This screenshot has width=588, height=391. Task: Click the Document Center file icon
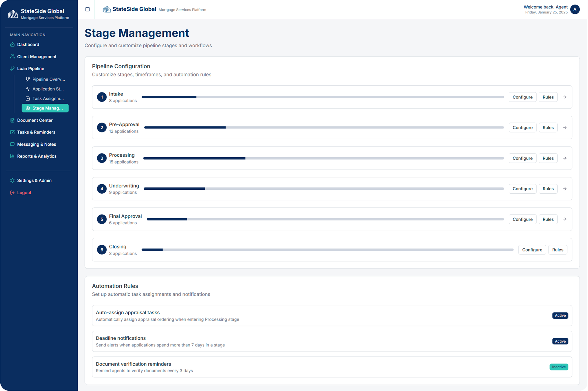coord(12,120)
